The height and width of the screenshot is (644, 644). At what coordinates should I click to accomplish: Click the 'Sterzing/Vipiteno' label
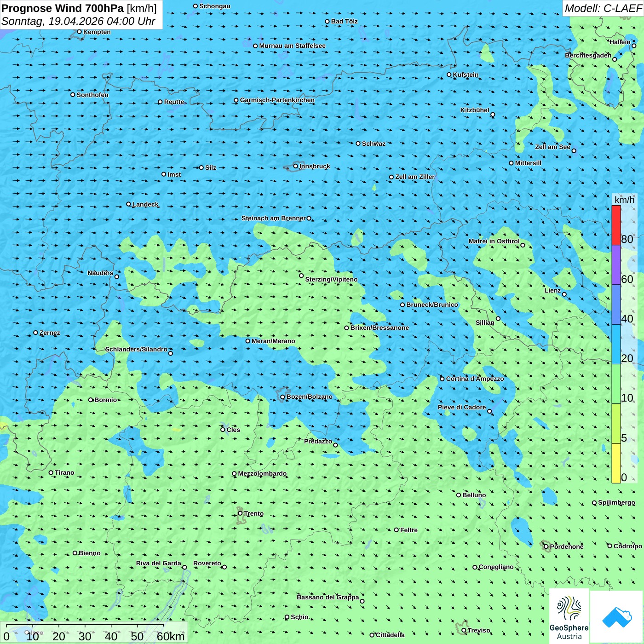coord(331,279)
